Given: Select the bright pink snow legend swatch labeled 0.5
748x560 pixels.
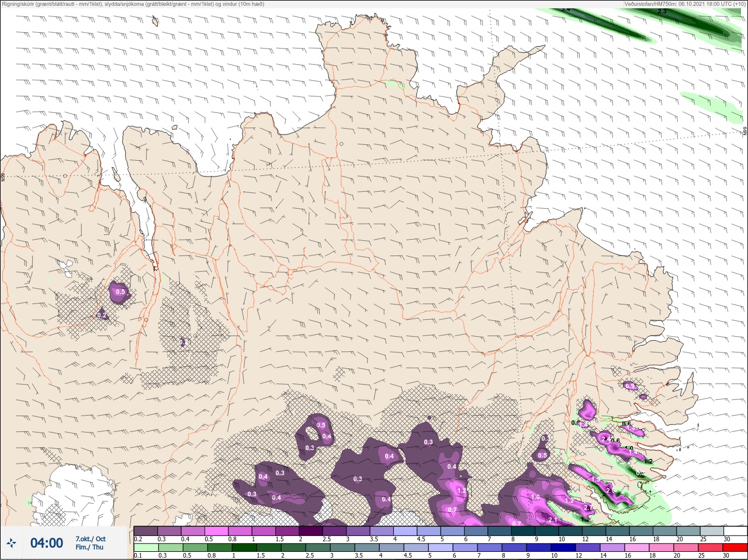Looking at the screenshot, I should click(216, 531).
